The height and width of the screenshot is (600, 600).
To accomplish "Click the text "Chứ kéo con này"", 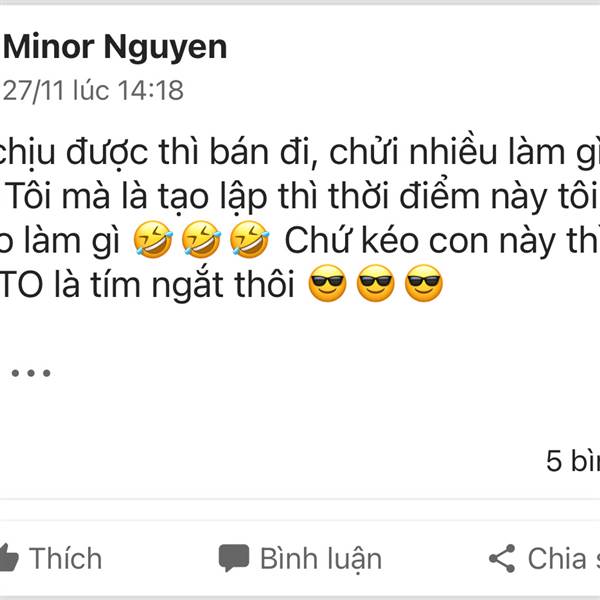I will pos(400,242).
